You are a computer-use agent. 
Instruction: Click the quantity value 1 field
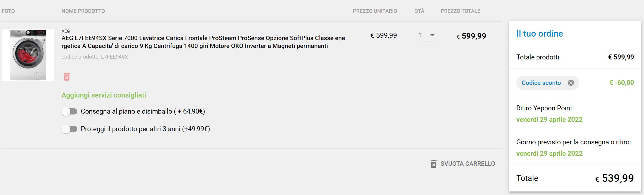[427, 35]
